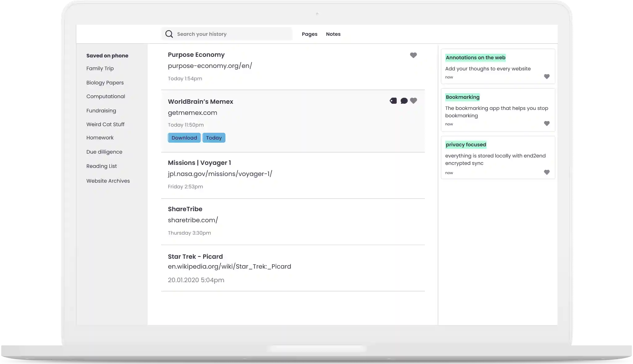Heart the Bookmarking annotation card
Image resolution: width=633 pixels, height=364 pixels.
(547, 123)
